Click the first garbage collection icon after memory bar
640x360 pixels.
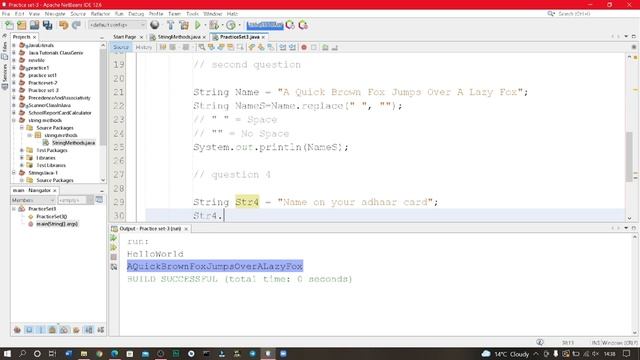(x=290, y=25)
